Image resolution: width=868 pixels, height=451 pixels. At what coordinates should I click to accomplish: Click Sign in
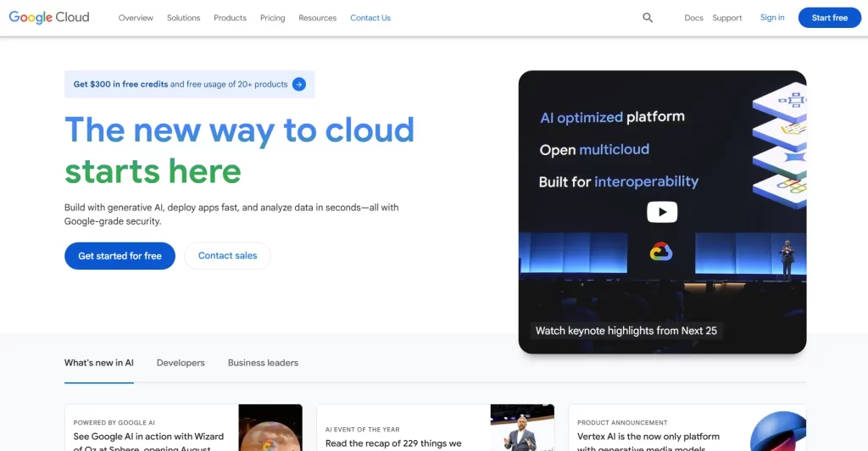pyautogui.click(x=772, y=18)
